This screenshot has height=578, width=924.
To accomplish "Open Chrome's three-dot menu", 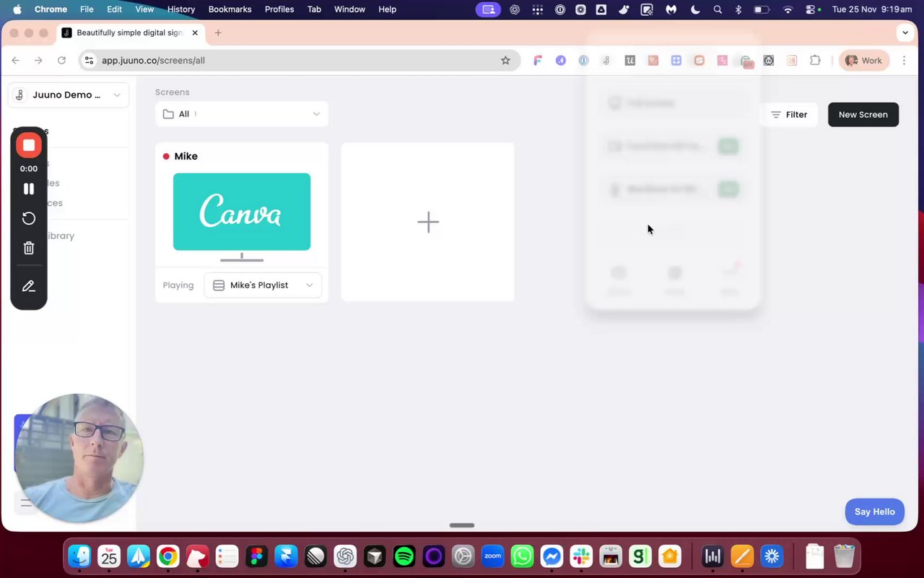I will tap(904, 61).
